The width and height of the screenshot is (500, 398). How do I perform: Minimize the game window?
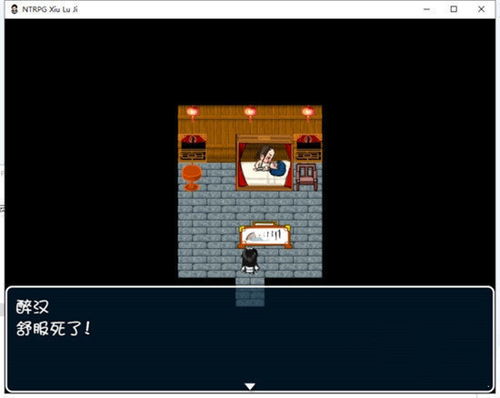(426, 9)
